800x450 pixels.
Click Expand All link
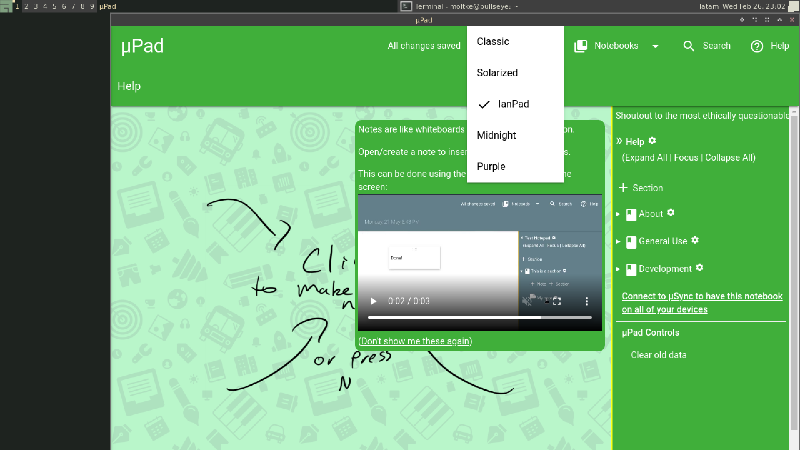[x=645, y=158]
